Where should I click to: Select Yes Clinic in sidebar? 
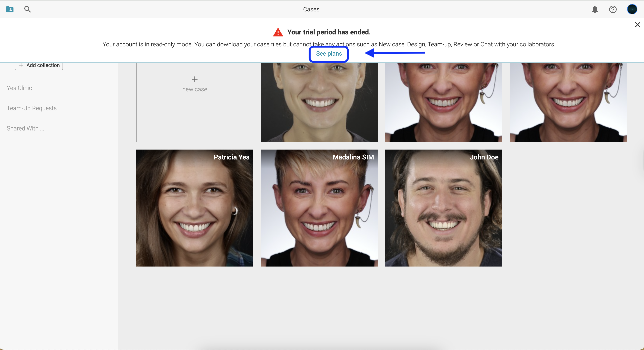pyautogui.click(x=19, y=88)
